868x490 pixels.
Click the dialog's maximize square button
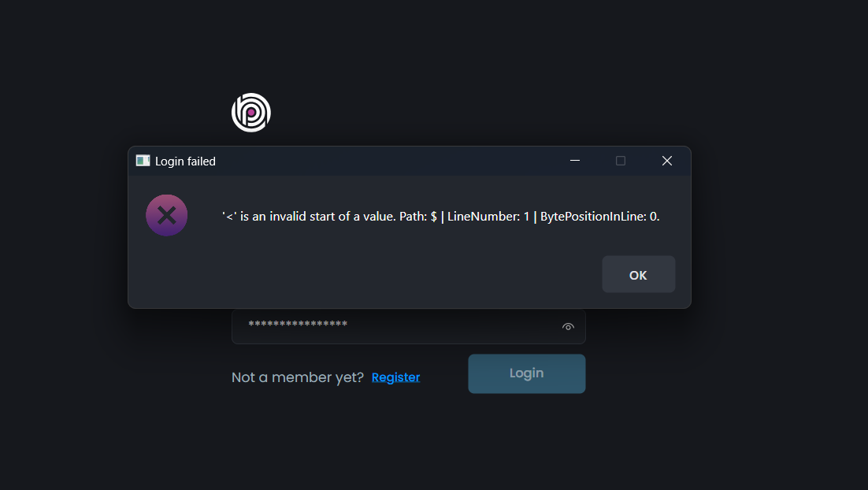click(x=621, y=161)
